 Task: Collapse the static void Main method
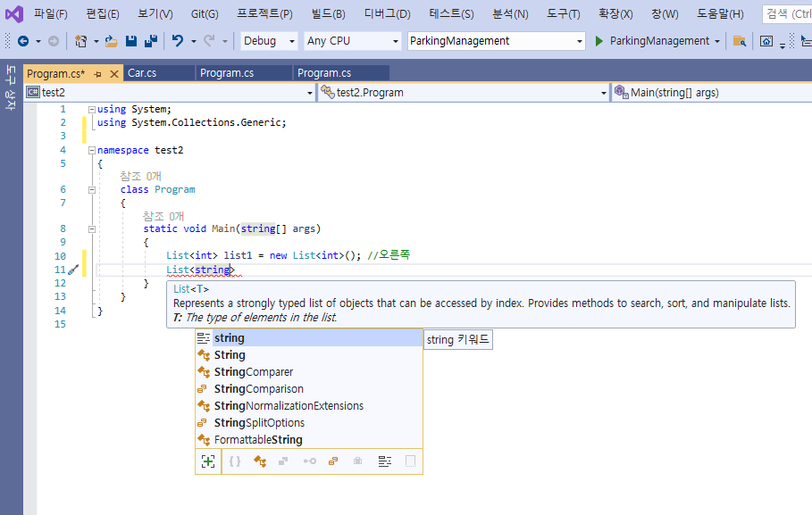click(92, 229)
